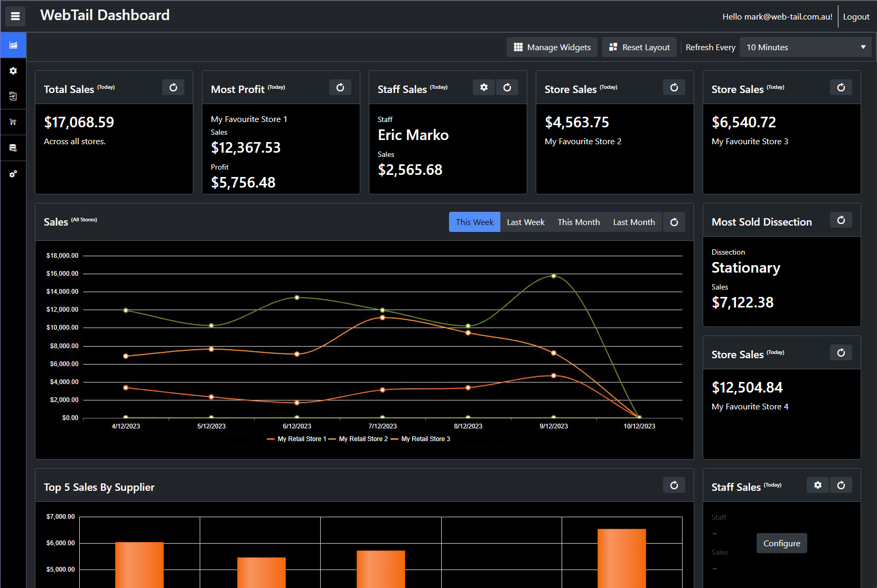
Task: Refresh the Most Profit widget
Action: click(x=340, y=88)
